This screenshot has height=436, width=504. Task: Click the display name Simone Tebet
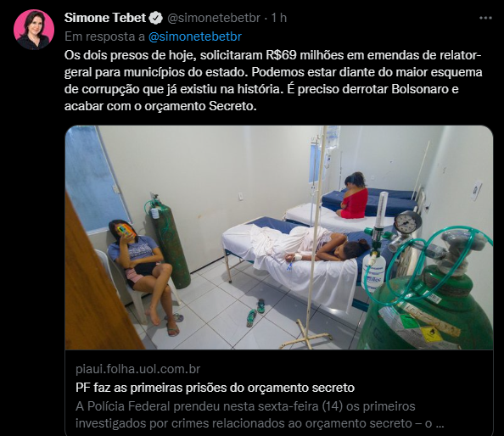[105, 18]
